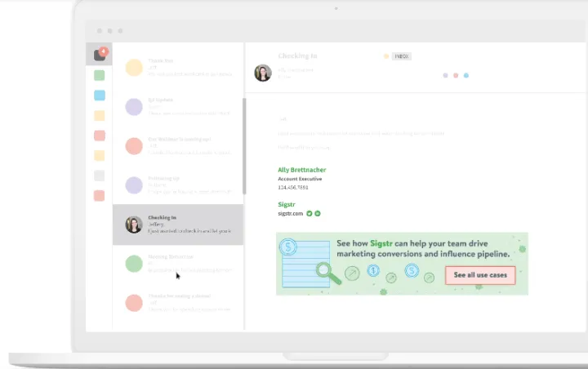This screenshot has height=369, width=588.
Task: Click the yellow dot beside the INBOX tag
Action: pos(386,56)
